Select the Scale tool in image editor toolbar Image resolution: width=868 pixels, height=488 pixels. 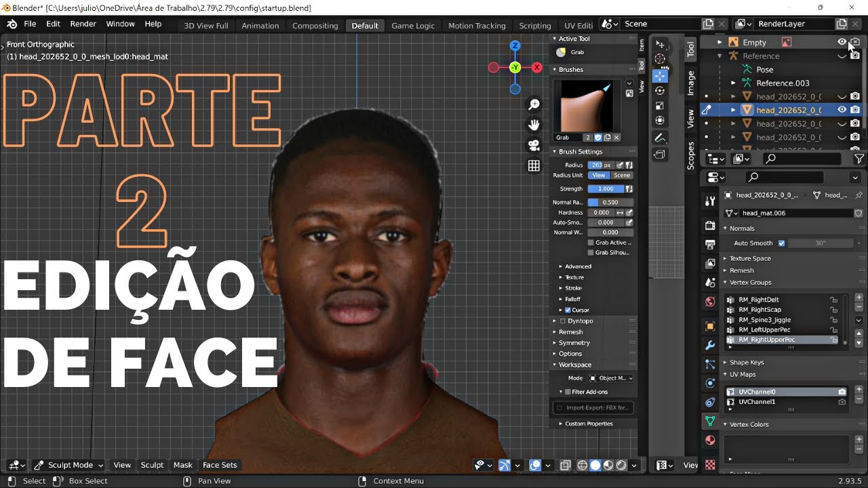pyautogui.click(x=660, y=106)
